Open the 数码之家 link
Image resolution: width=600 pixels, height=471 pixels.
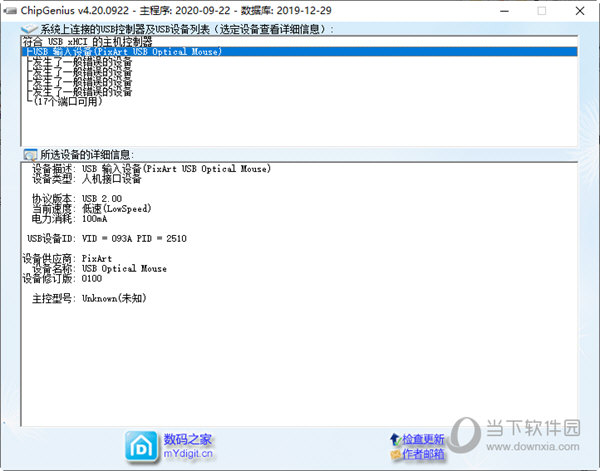tap(188, 439)
